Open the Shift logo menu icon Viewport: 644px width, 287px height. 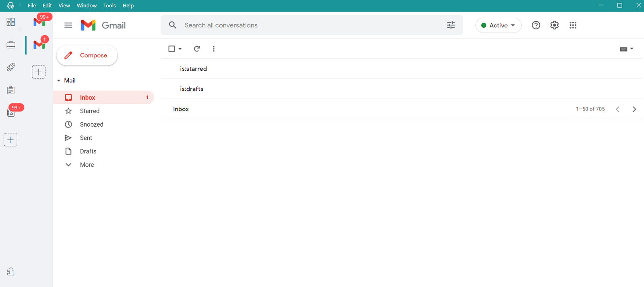pos(10,5)
